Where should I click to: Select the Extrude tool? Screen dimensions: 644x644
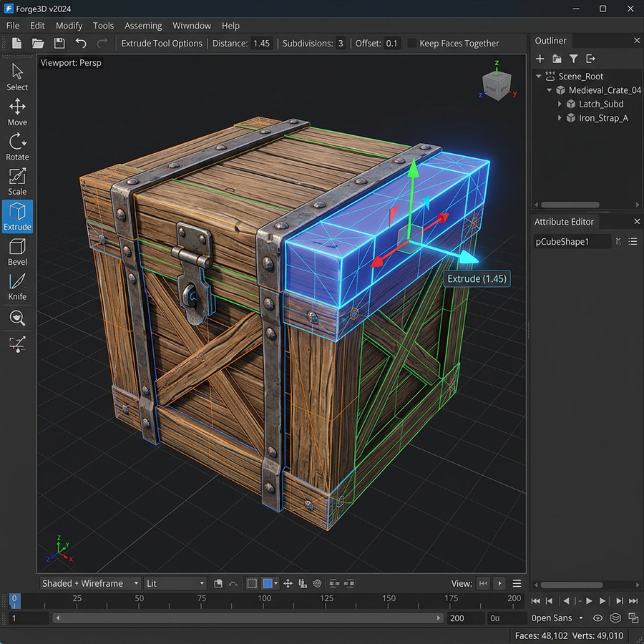point(17,215)
